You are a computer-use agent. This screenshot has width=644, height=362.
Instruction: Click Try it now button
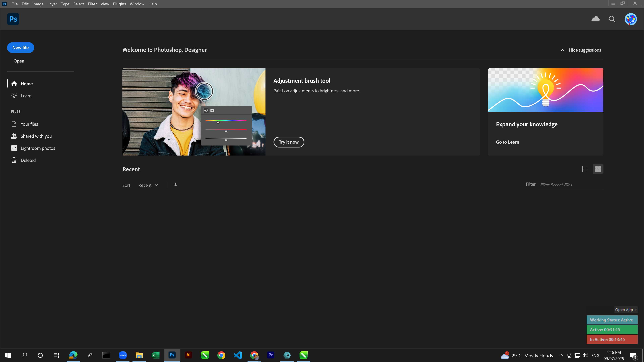pyautogui.click(x=289, y=142)
